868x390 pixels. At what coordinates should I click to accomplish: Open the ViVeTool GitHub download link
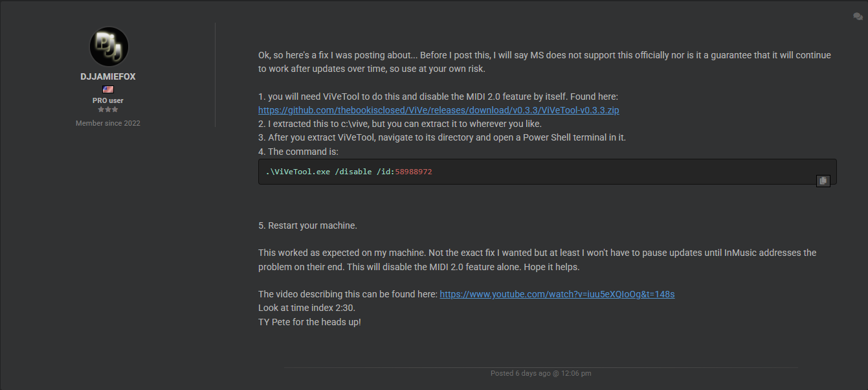[438, 110]
